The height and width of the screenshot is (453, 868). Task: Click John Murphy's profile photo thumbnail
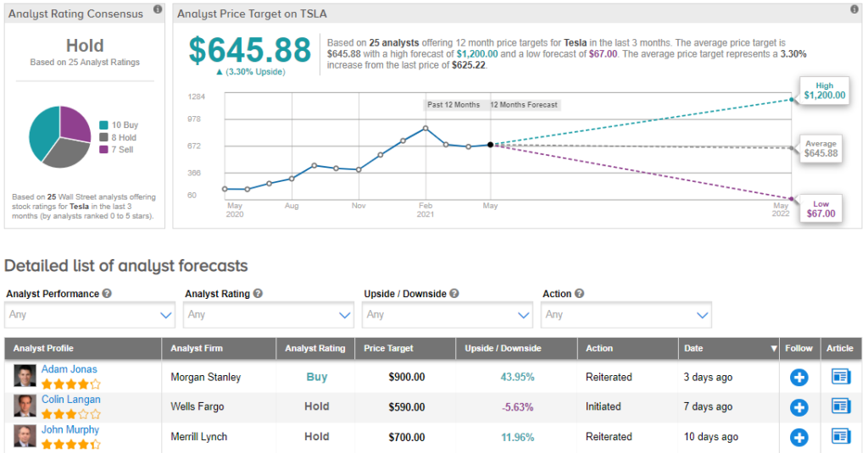[x=25, y=436]
